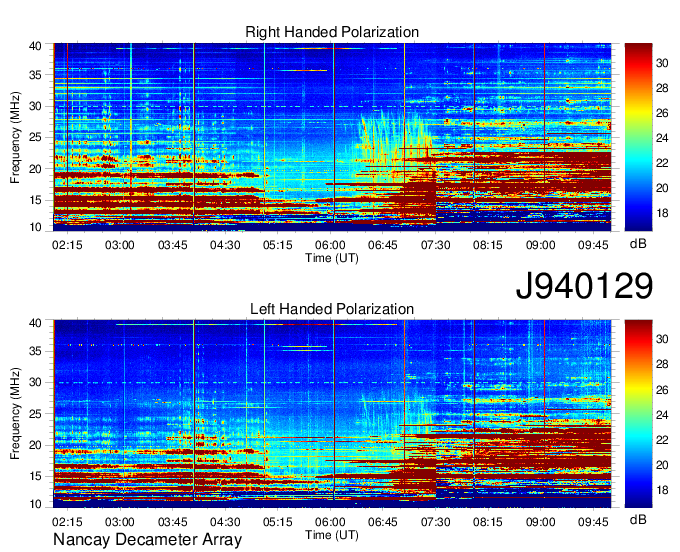Click the dB label under the Right Handed color bar
This screenshot has height=552, width=680.
(x=638, y=244)
